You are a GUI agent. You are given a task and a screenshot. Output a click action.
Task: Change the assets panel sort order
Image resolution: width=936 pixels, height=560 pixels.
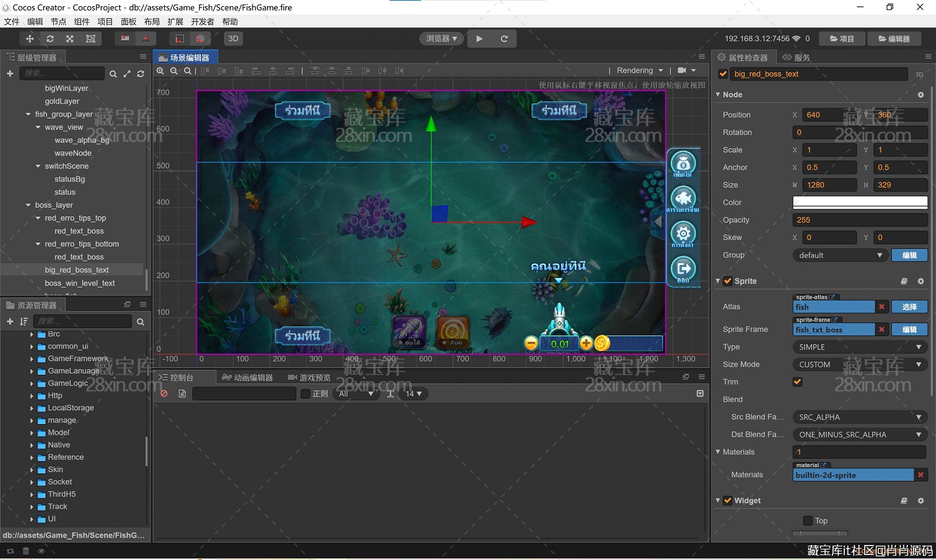coord(24,321)
